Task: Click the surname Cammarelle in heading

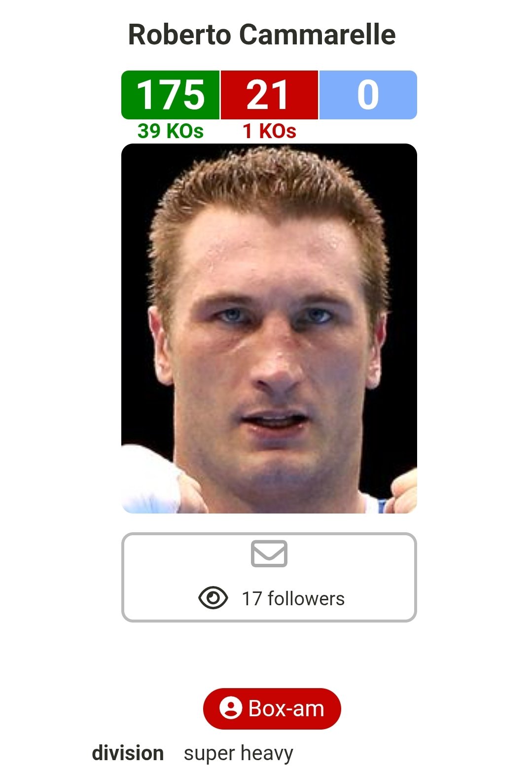Action: [x=318, y=35]
